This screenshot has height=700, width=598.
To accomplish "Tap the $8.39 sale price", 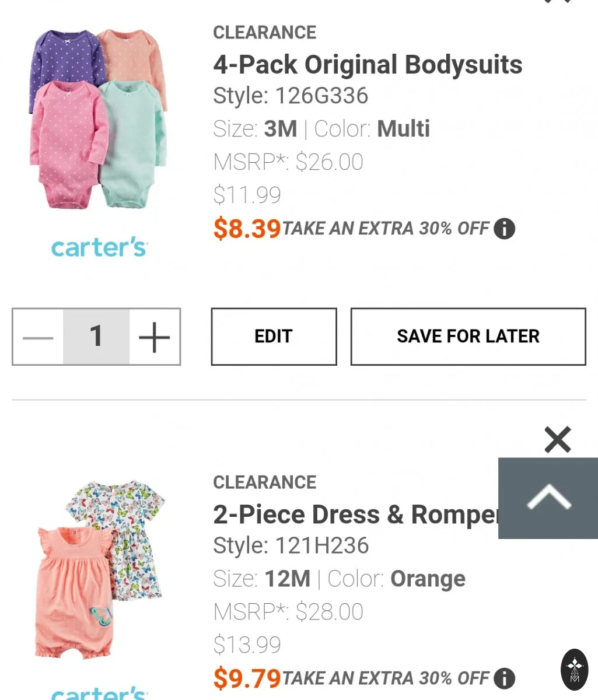I will [x=247, y=229].
